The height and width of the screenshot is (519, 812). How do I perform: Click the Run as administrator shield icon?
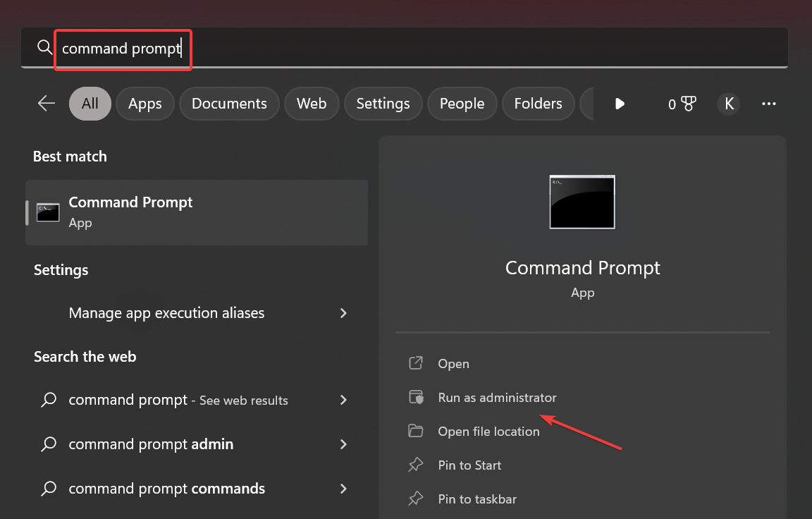pos(416,398)
